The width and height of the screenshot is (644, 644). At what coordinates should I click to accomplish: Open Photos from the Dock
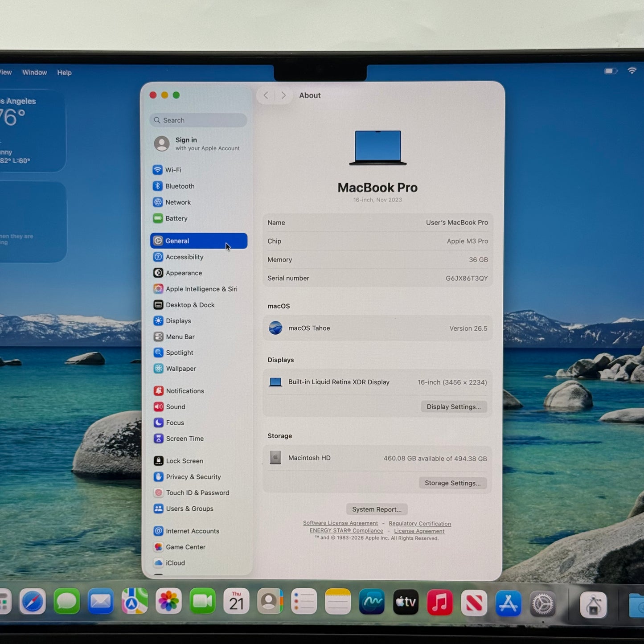click(168, 601)
